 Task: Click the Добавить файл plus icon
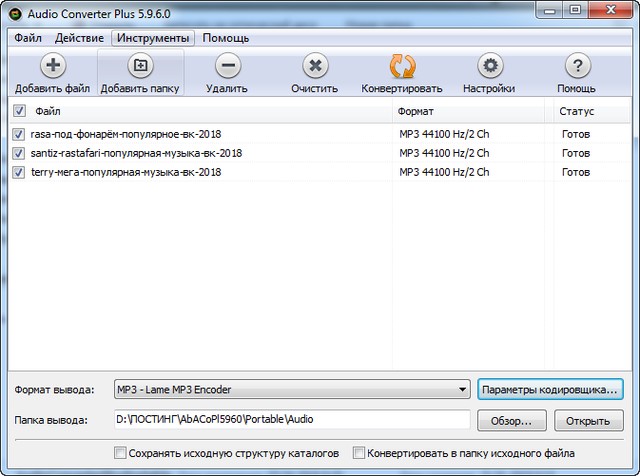click(x=53, y=65)
